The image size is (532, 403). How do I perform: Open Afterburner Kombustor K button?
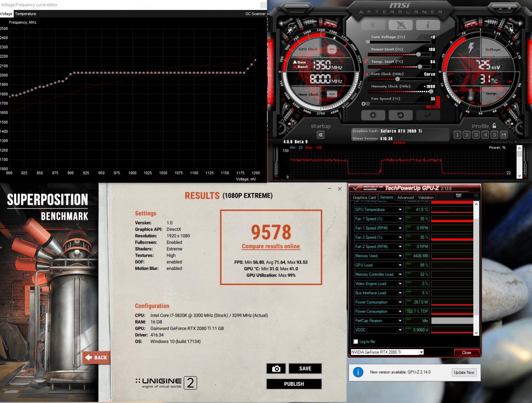tap(373, 25)
